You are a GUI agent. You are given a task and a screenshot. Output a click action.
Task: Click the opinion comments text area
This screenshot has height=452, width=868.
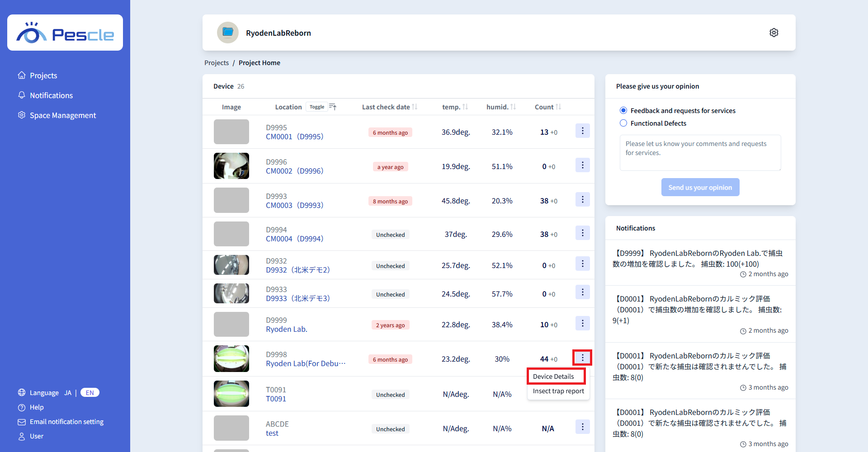[700, 152]
